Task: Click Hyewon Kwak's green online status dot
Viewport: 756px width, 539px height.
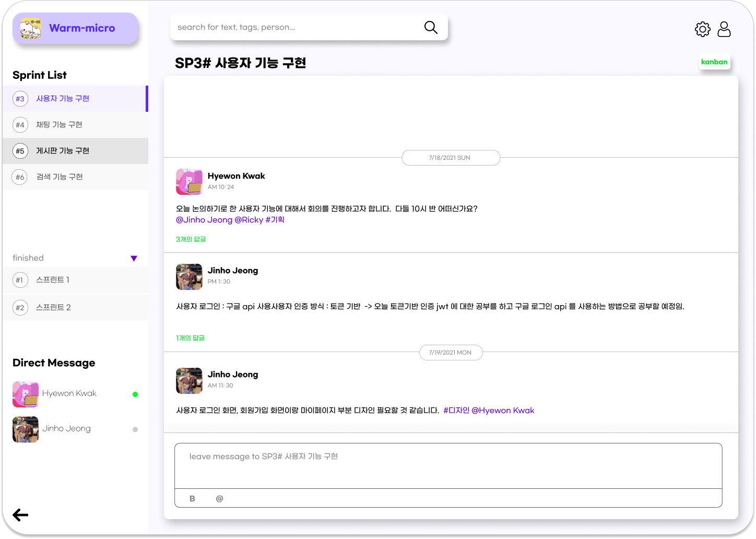Action: coord(135,394)
